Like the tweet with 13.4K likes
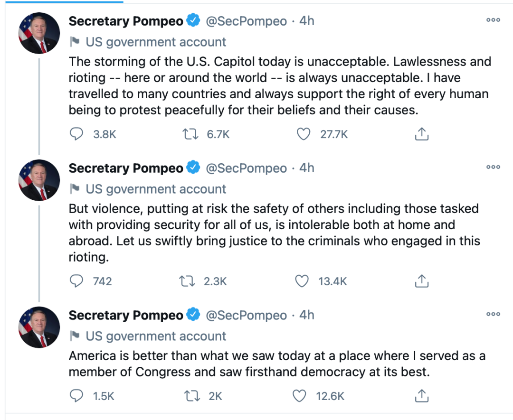513x420 pixels. 302,281
